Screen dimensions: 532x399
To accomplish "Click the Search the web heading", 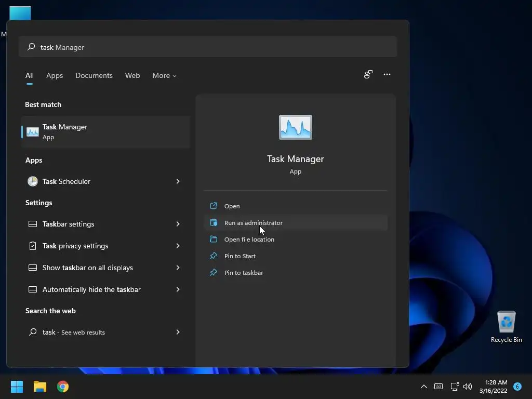I will click(50, 311).
